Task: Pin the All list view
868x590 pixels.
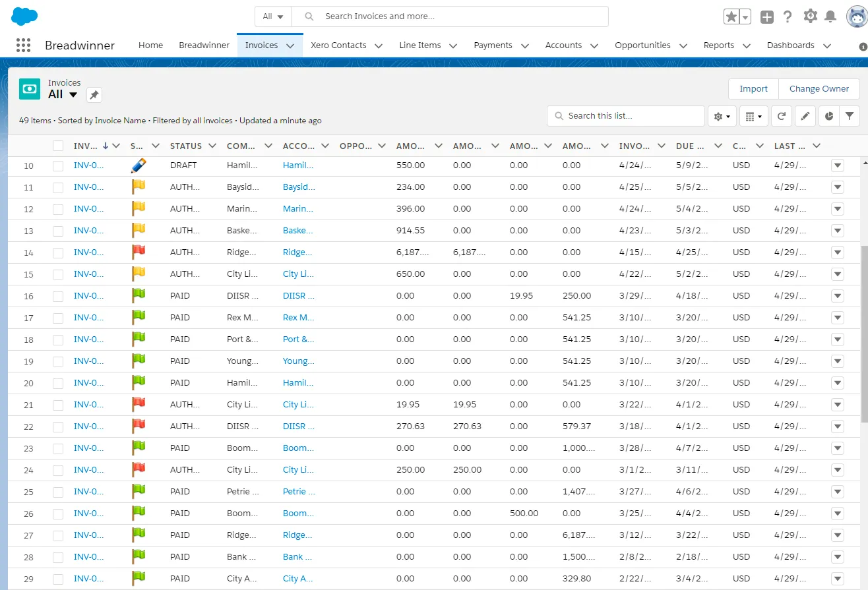Action: 94,95
